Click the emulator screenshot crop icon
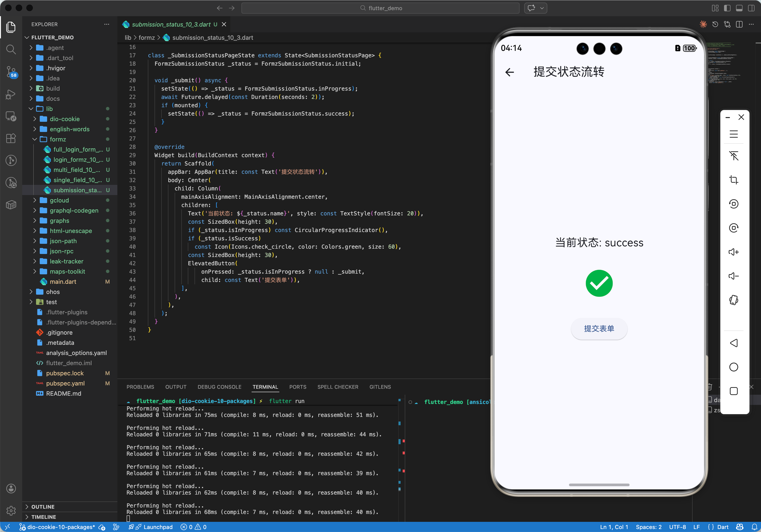The height and width of the screenshot is (532, 761). coord(734,180)
